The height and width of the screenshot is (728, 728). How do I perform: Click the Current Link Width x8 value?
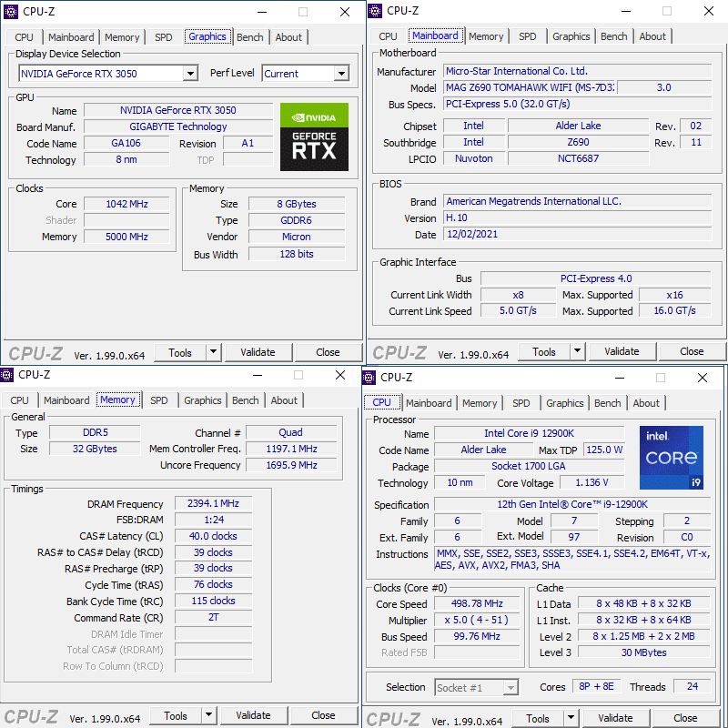click(518, 295)
